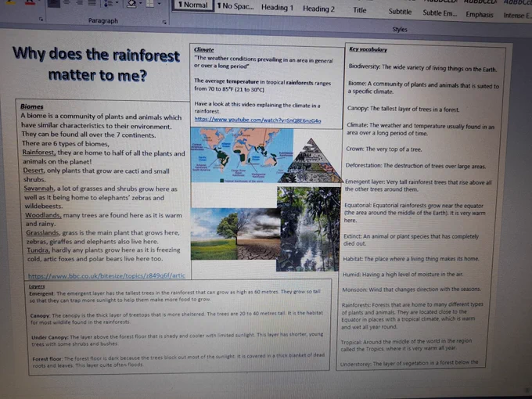The height and width of the screenshot is (399, 532).
Task: Click the title 'Why does the rainforest'
Action: click(96, 55)
